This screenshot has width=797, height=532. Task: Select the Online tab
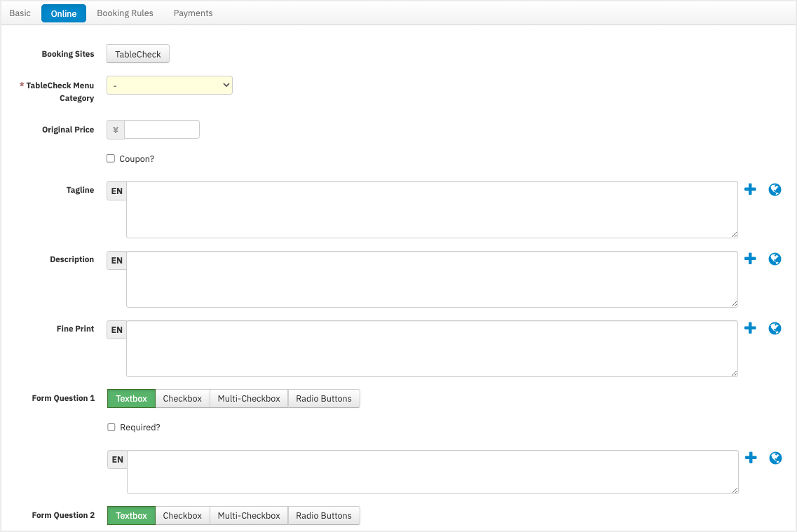coord(64,13)
